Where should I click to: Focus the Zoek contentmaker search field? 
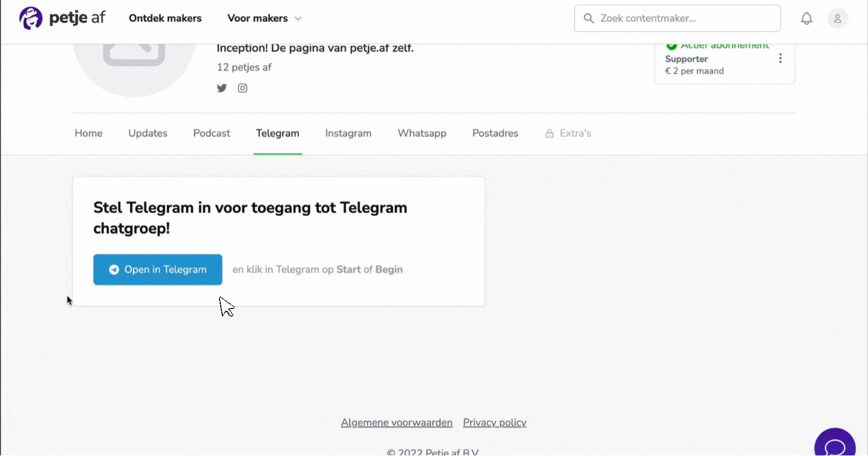pos(678,19)
